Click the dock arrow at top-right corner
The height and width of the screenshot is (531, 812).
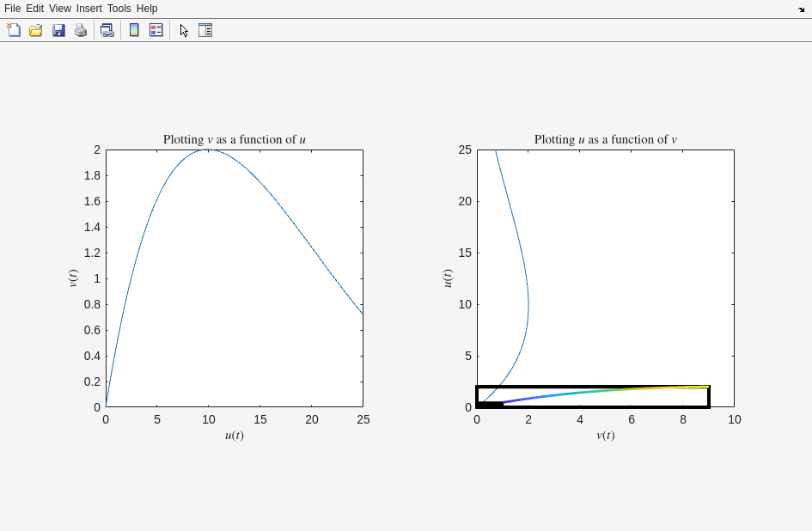point(801,9)
